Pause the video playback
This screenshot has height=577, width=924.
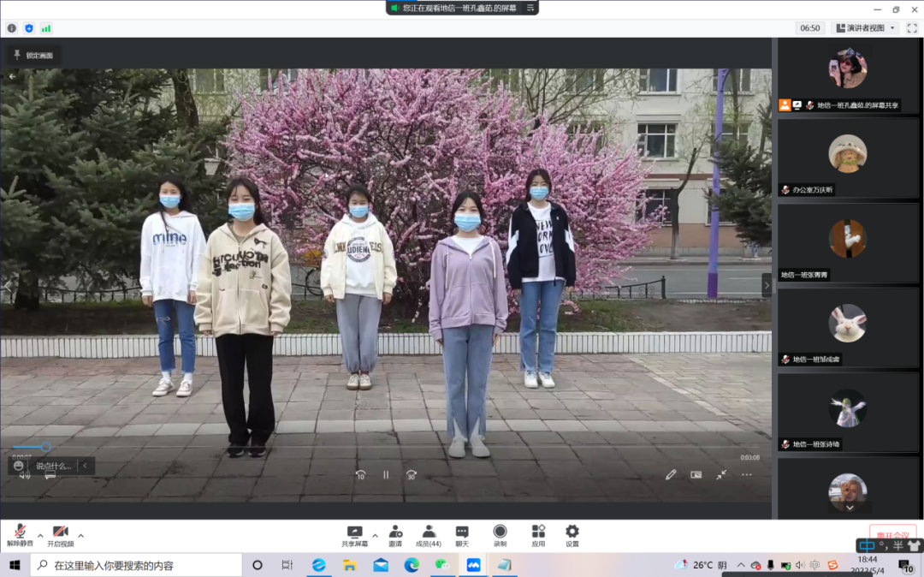pos(386,475)
